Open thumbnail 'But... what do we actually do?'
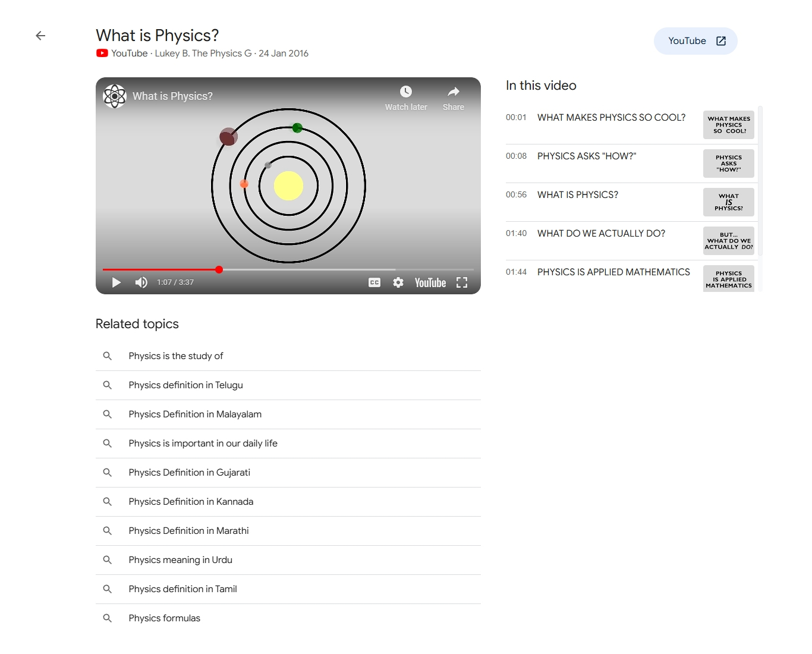The height and width of the screenshot is (654, 812). coord(729,241)
